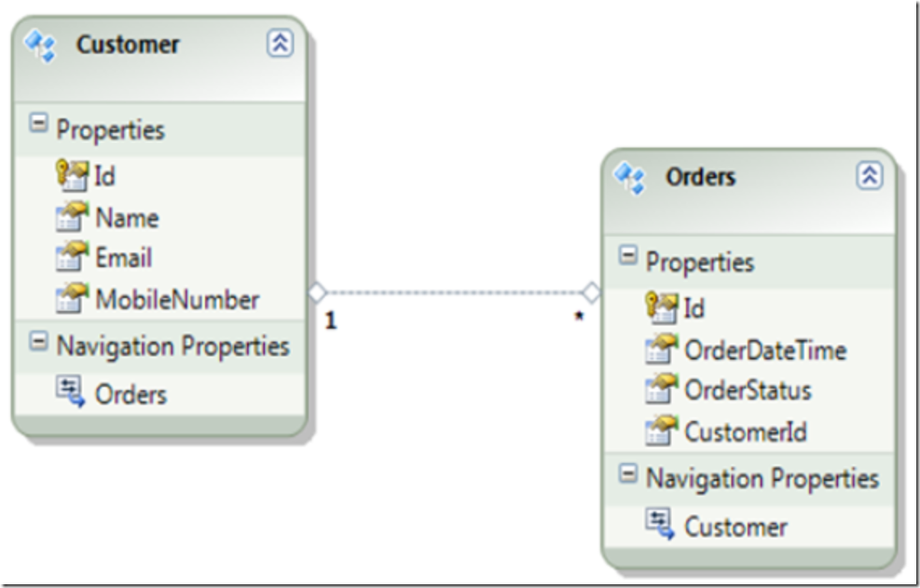Image resolution: width=920 pixels, height=588 pixels.
Task: Click the Customer entity header icon
Action: (x=39, y=45)
